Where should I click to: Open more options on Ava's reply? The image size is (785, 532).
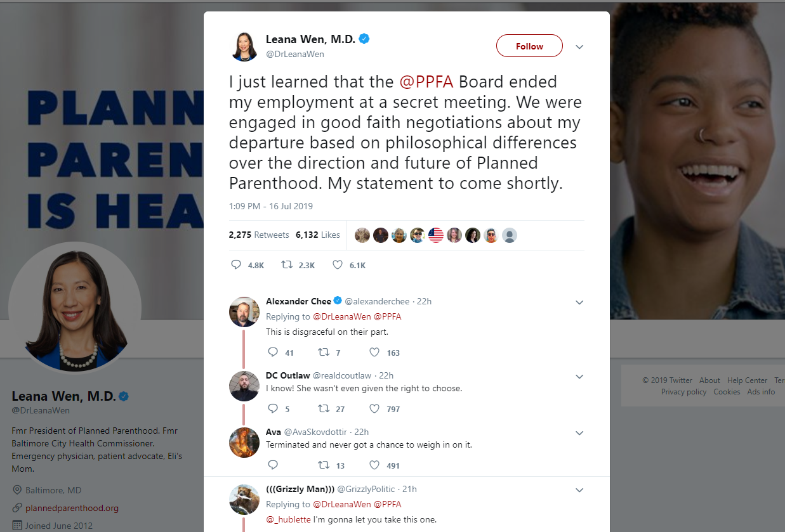click(579, 433)
